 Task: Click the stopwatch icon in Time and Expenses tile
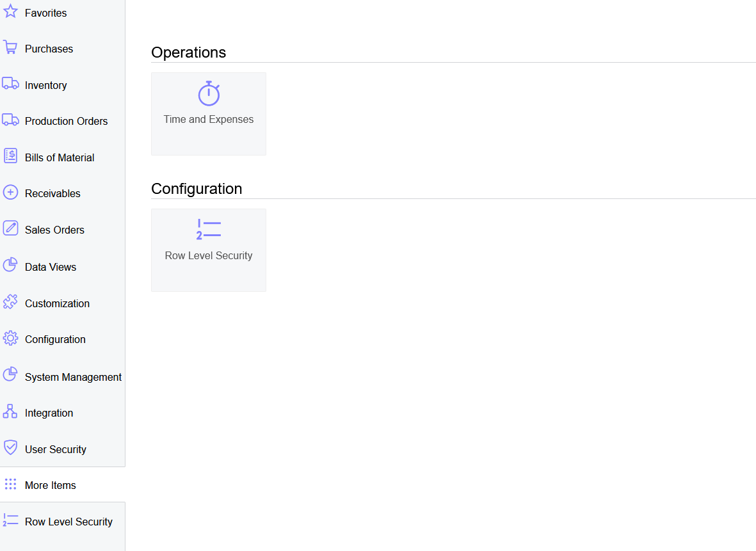[209, 93]
